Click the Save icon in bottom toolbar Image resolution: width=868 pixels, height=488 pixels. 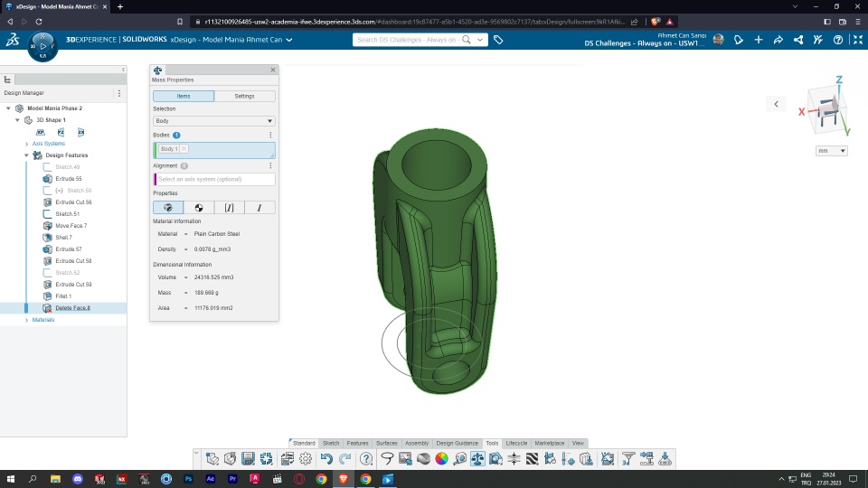[248, 459]
